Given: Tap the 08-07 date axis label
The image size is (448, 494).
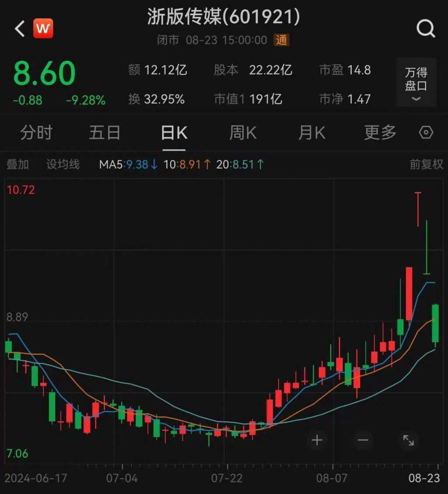Looking at the screenshot, I should tap(332, 478).
